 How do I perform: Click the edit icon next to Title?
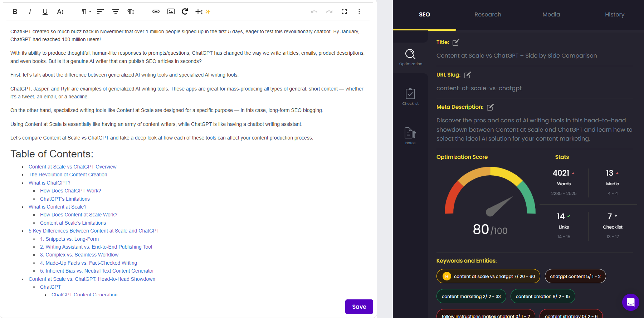[456, 43]
